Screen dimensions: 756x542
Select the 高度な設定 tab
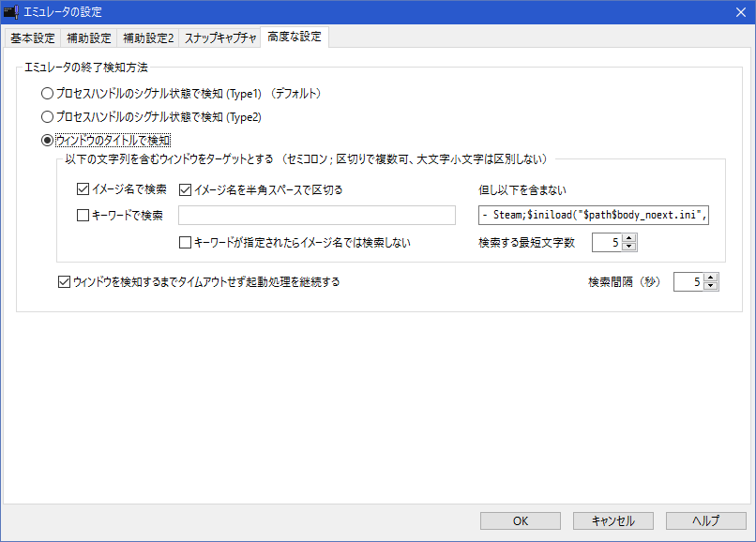coord(295,37)
